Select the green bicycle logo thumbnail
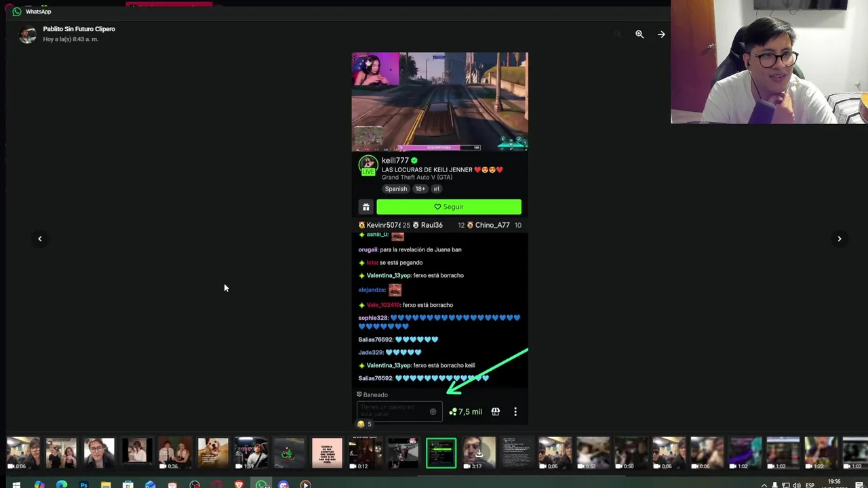 pos(289,453)
